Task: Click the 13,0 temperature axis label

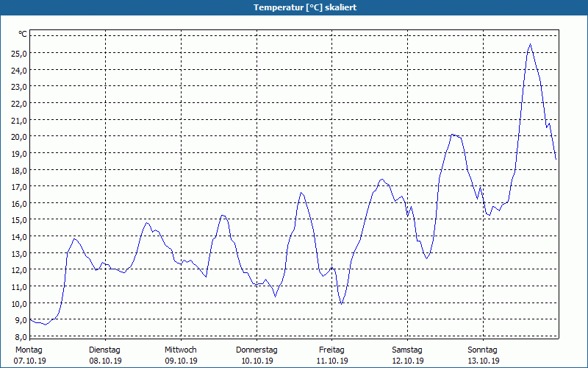Action: pos(19,254)
